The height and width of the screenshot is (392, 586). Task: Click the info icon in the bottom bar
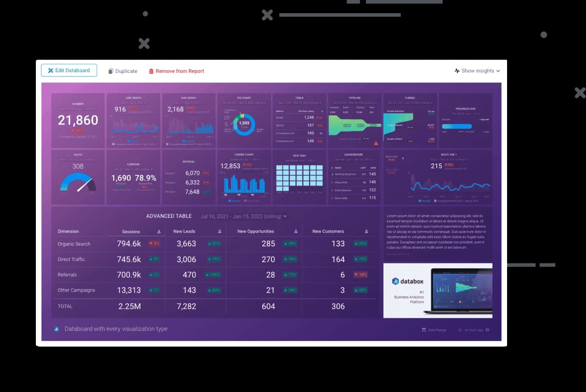pos(488,330)
